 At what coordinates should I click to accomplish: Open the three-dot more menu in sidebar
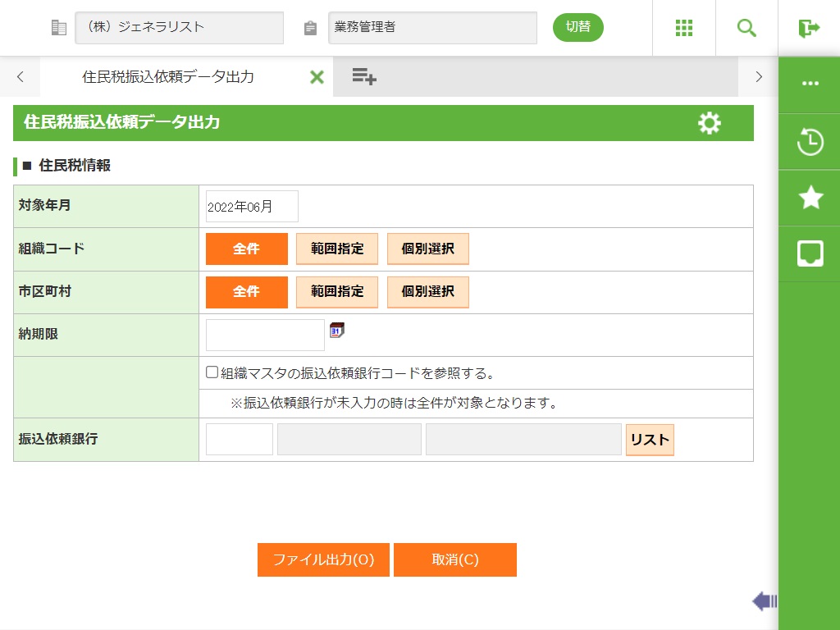click(x=810, y=84)
